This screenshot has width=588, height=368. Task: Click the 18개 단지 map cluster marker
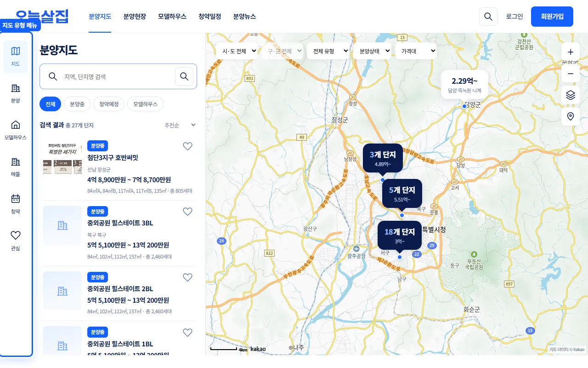(x=400, y=236)
